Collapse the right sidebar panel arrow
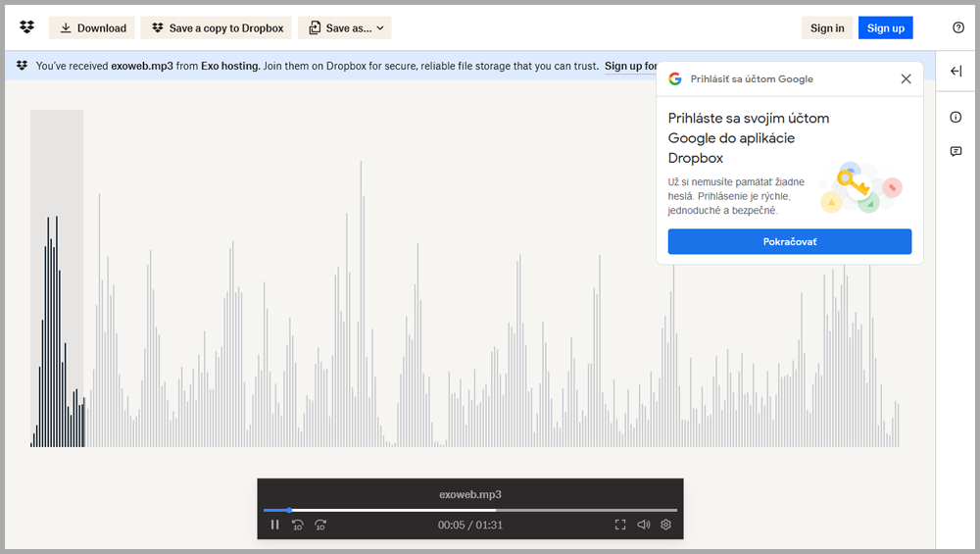Viewport: 980px width, 554px height. pyautogui.click(x=955, y=72)
